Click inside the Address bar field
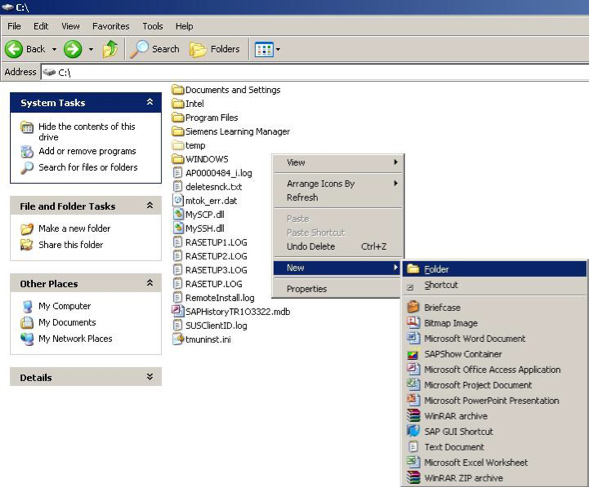 pyautogui.click(x=315, y=72)
